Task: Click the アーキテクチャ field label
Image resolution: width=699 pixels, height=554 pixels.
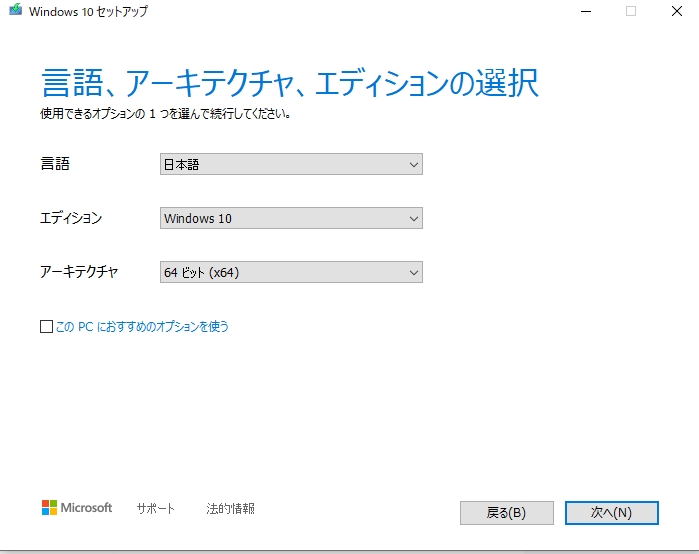Action: pos(79,272)
